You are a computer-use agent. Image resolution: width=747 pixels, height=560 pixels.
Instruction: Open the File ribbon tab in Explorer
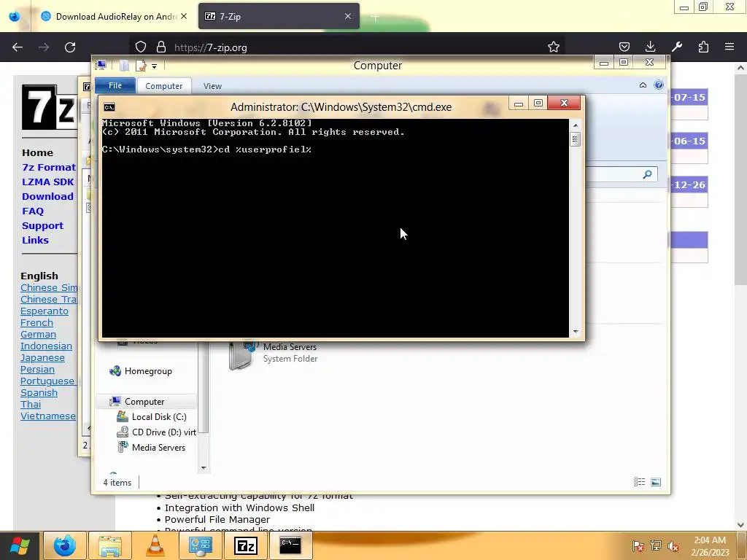115,86
